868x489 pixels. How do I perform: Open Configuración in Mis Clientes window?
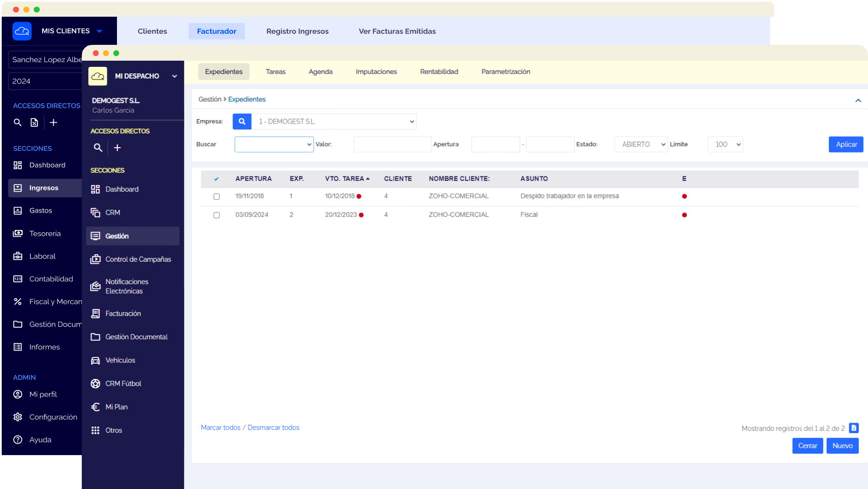tap(45, 417)
